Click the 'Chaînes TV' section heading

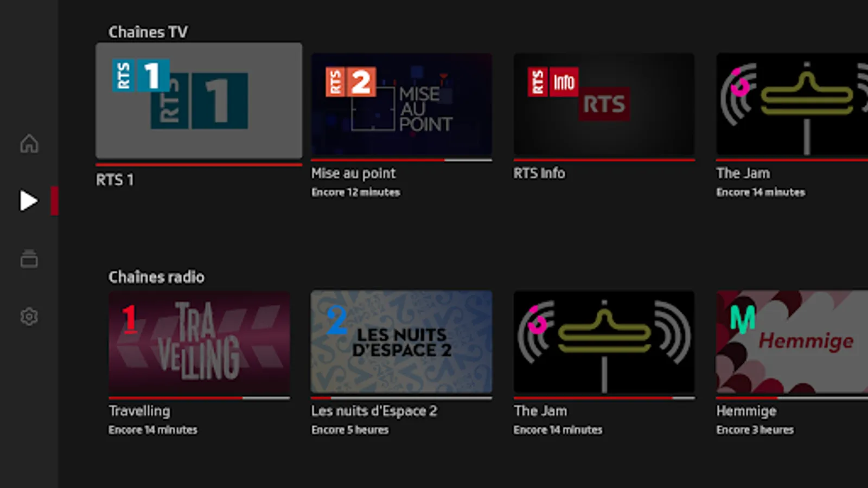pyautogui.click(x=148, y=33)
